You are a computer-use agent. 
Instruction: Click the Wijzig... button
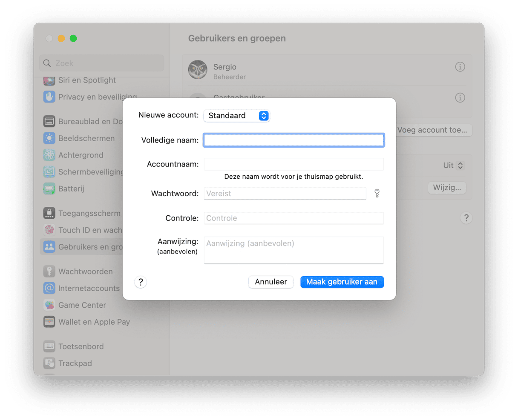446,188
